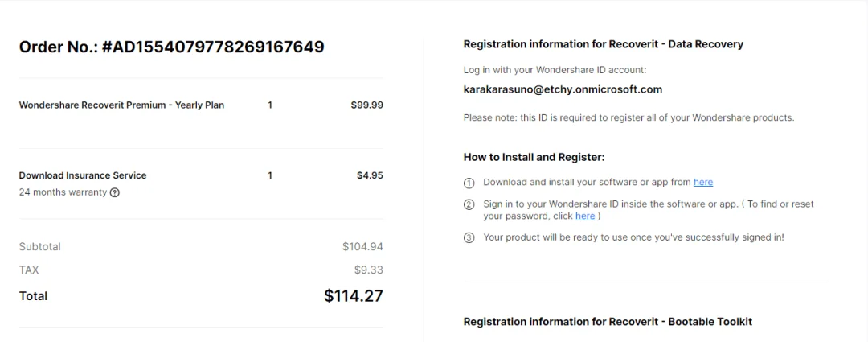Select the Wondershare ID email address
The width and height of the screenshot is (868, 342).
[x=563, y=89]
